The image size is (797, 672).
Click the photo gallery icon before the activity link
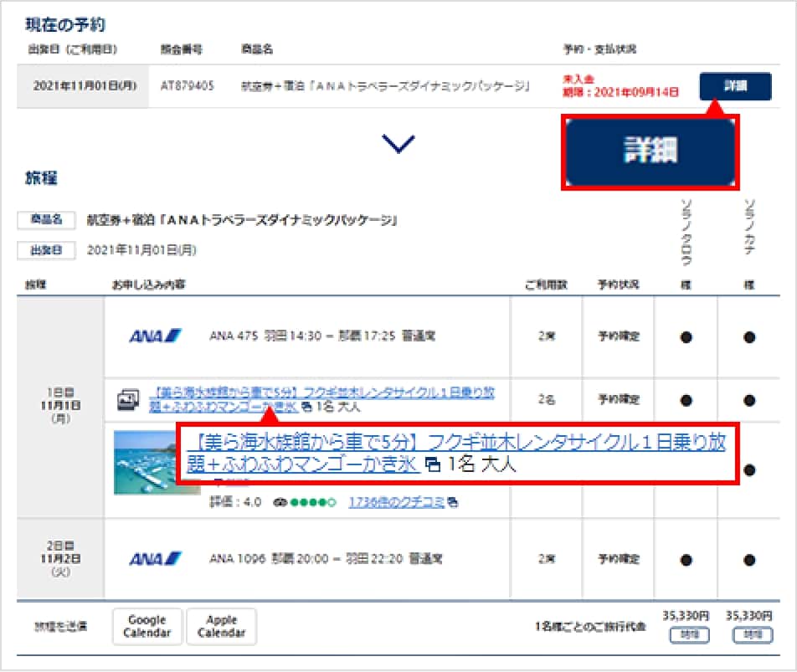pos(128,399)
